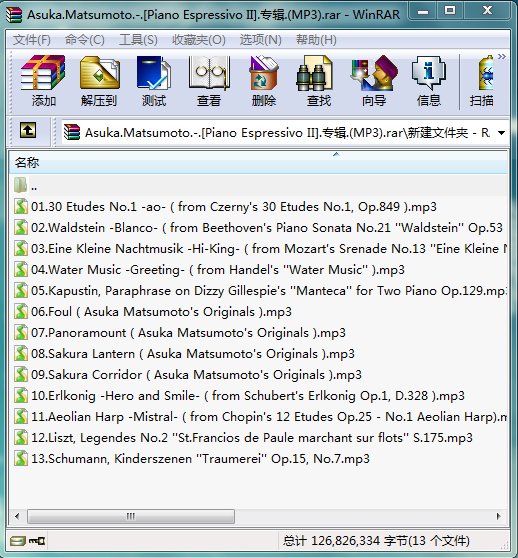Viewport: 518px width, 558px height.
Task: Open the 工具(S) menu
Action: [138, 40]
